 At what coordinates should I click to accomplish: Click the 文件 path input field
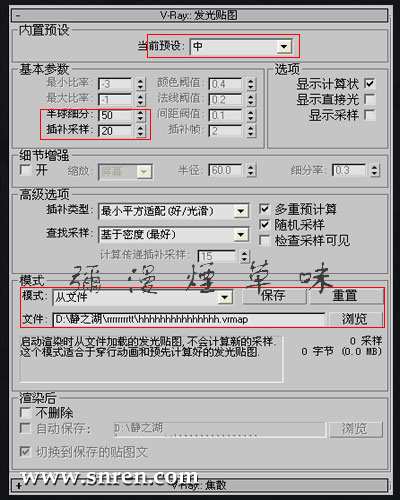[x=189, y=319]
